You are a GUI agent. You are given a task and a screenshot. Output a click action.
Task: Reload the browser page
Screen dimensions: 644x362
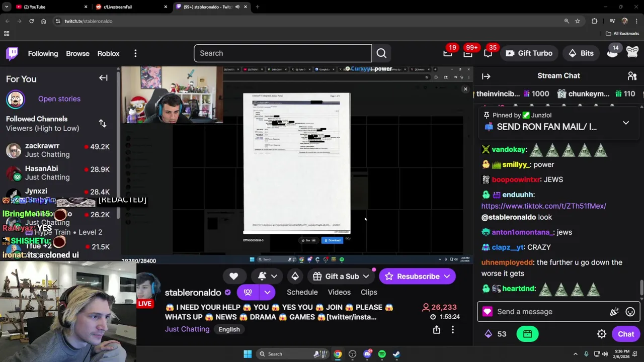(x=31, y=21)
